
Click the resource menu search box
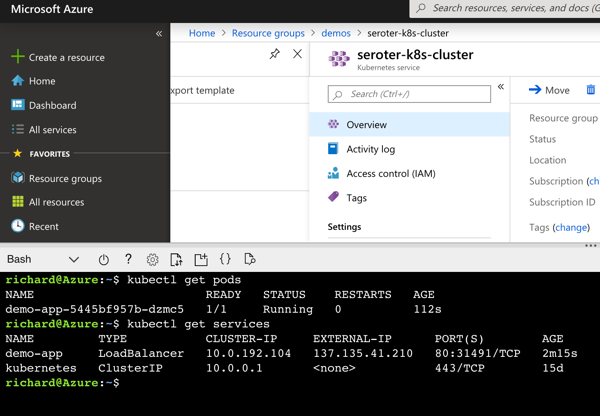pyautogui.click(x=410, y=94)
